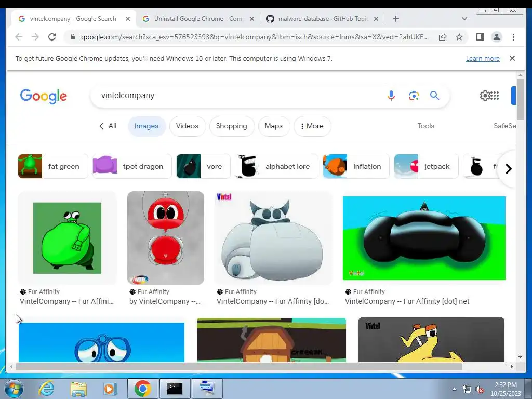Switch to Shopping results

tap(231, 126)
